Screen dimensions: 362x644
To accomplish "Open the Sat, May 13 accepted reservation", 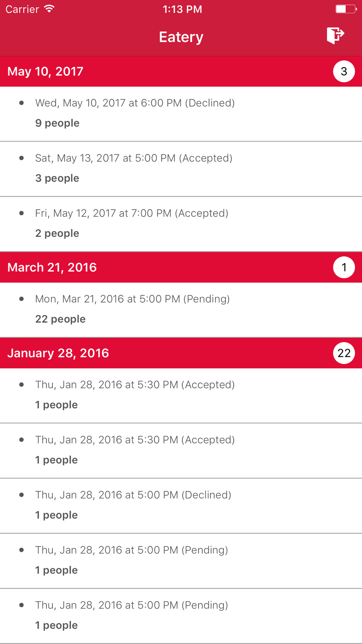I will (181, 168).
